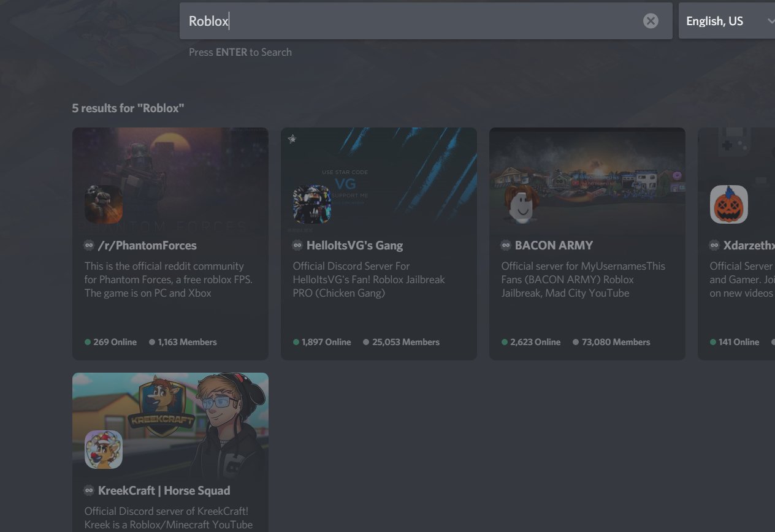Screen dimensions: 775x532
Task: Select the KreekCraft | Horse Squad title
Action: (x=164, y=490)
